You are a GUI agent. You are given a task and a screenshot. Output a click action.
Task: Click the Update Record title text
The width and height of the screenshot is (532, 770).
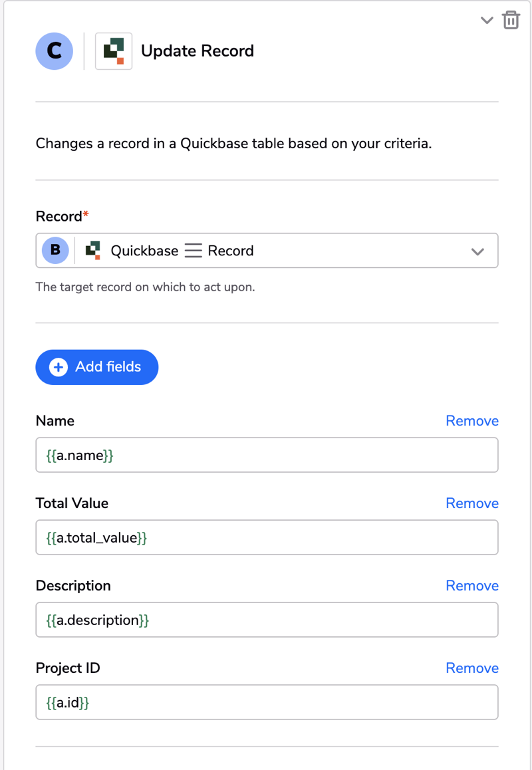pos(198,51)
